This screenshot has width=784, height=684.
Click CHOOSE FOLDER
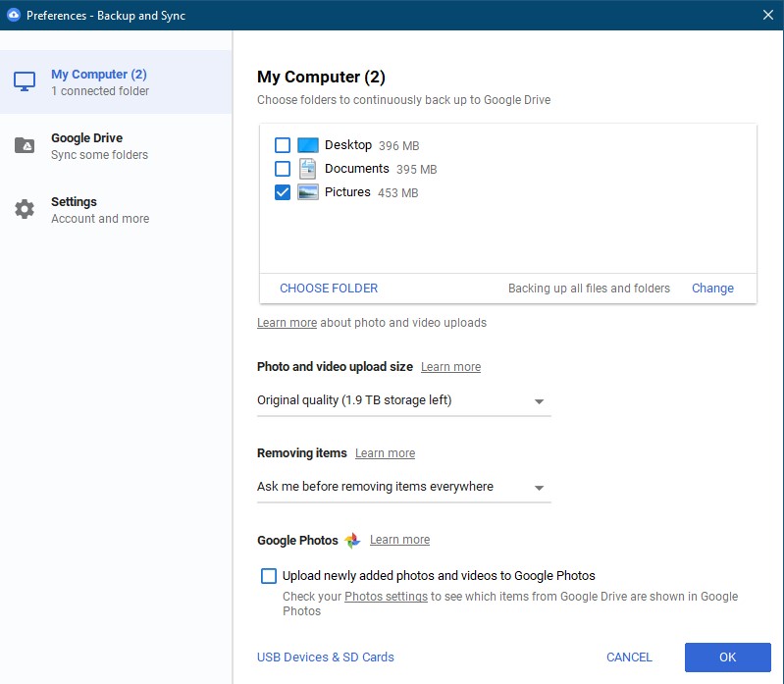(329, 288)
